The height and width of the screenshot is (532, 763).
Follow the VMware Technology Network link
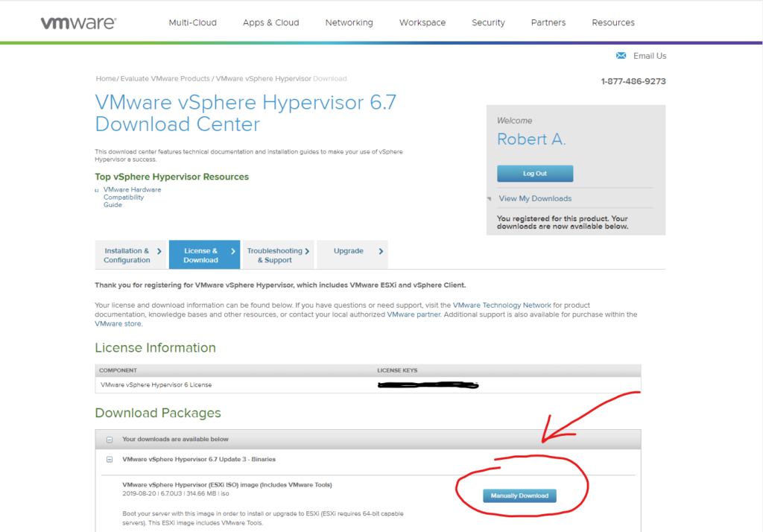coord(501,305)
